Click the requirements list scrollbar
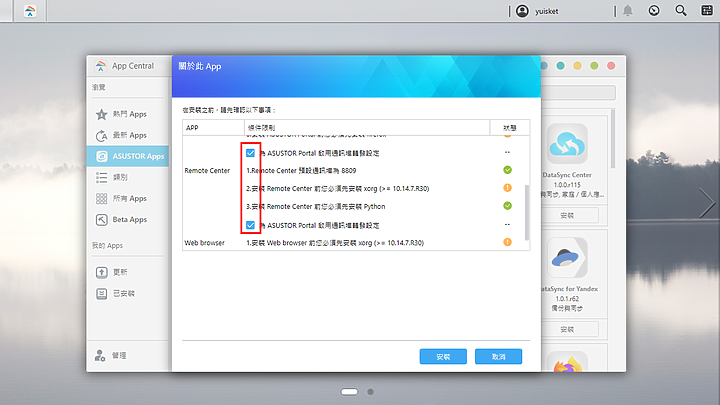The height and width of the screenshot is (405, 720). pos(527,212)
